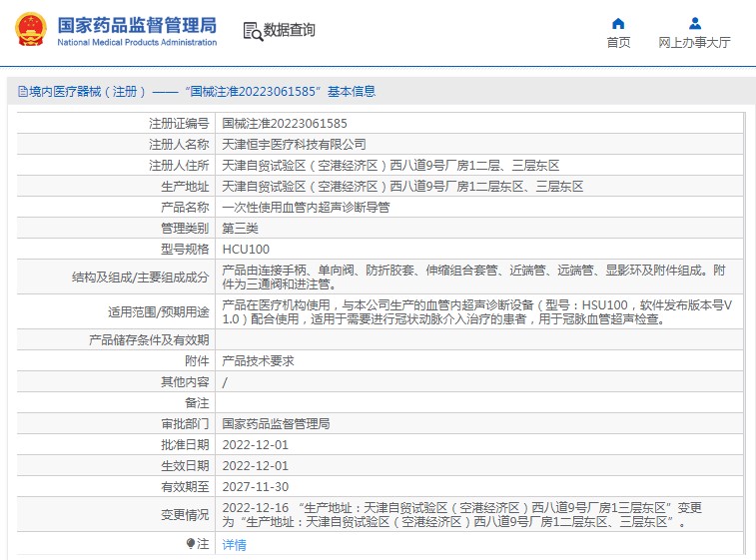
Task: Click the 有效期至 label
Action: 185,487
